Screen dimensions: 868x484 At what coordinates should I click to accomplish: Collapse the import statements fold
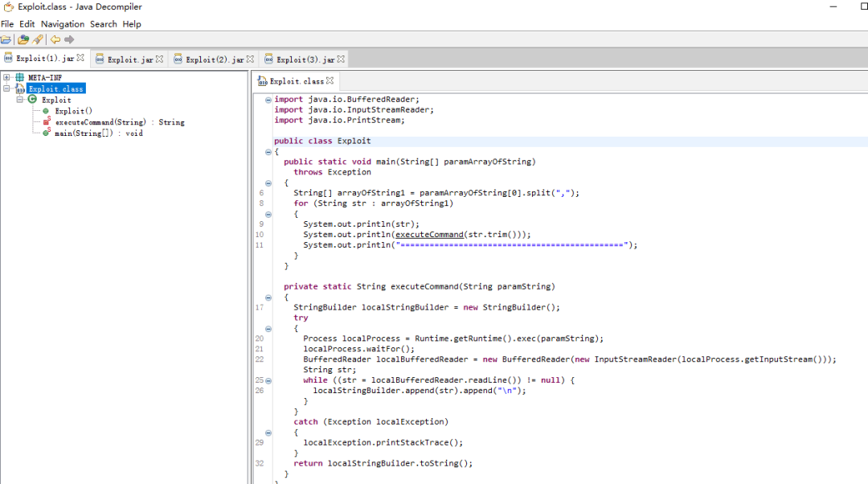[x=268, y=100]
